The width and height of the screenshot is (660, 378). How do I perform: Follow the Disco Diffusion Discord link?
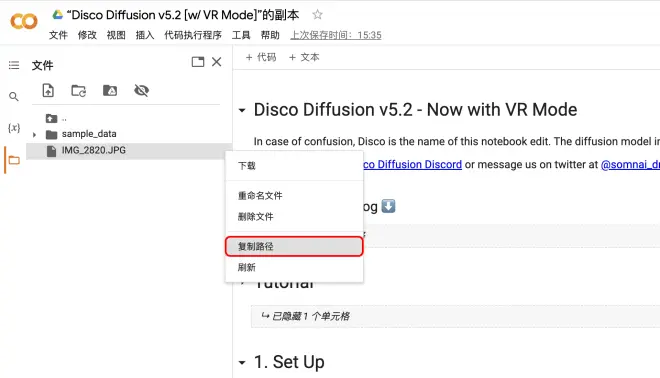[412, 164]
